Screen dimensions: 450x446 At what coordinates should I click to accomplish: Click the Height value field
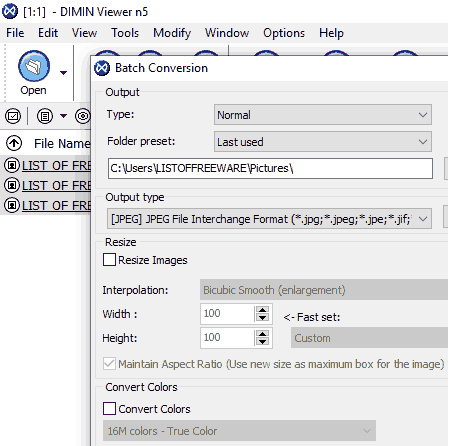pos(227,338)
